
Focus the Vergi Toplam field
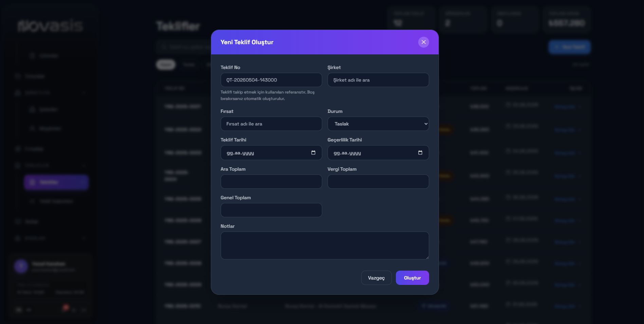coord(378,182)
